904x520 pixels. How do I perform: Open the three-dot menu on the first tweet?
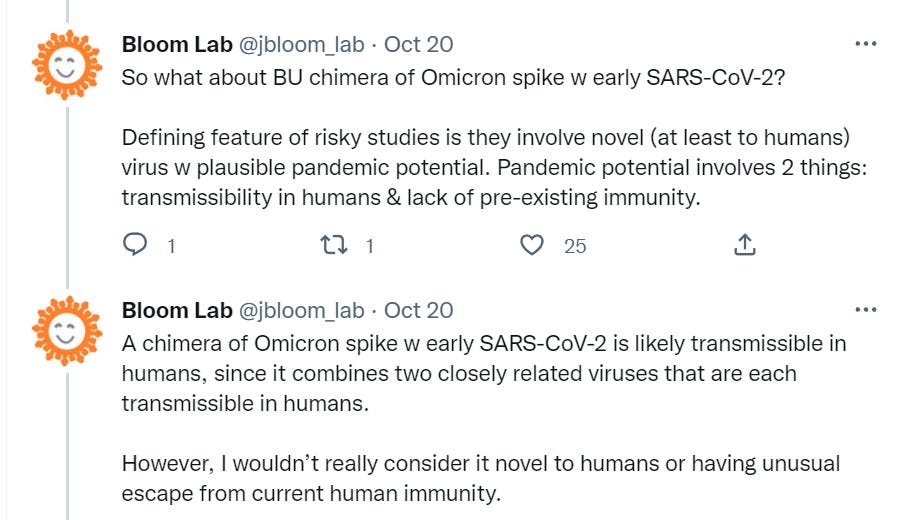click(x=865, y=44)
